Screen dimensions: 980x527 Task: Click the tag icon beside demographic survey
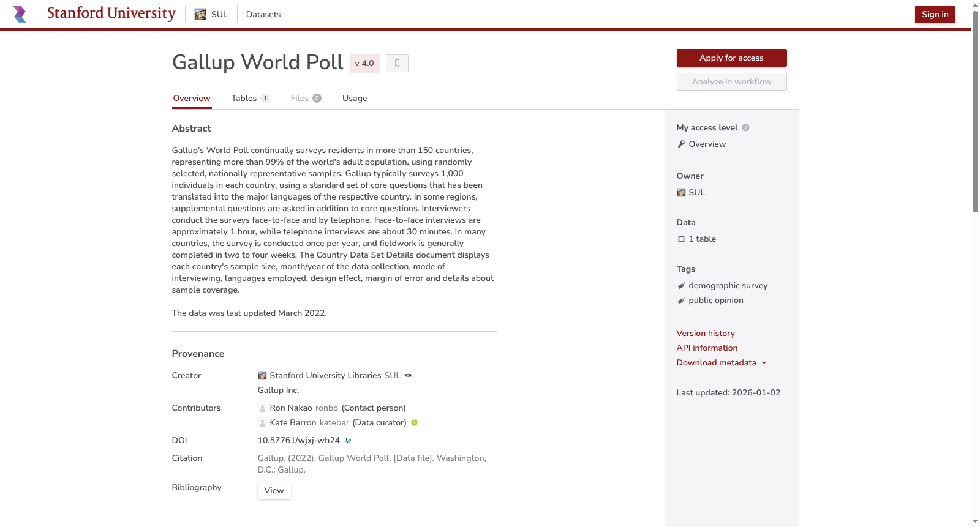point(681,286)
